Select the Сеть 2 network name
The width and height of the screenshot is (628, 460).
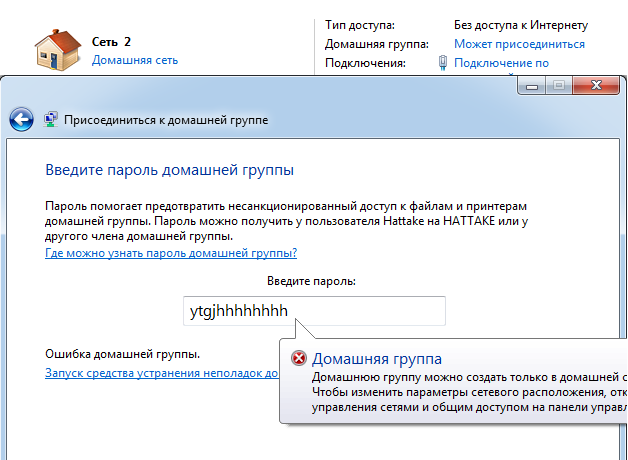click(x=111, y=42)
